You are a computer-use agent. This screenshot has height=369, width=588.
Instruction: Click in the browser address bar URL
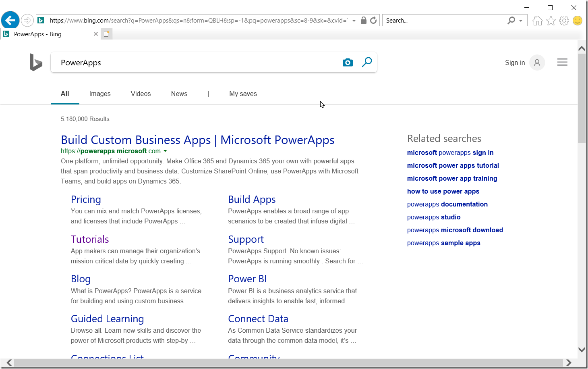pyautogui.click(x=198, y=21)
